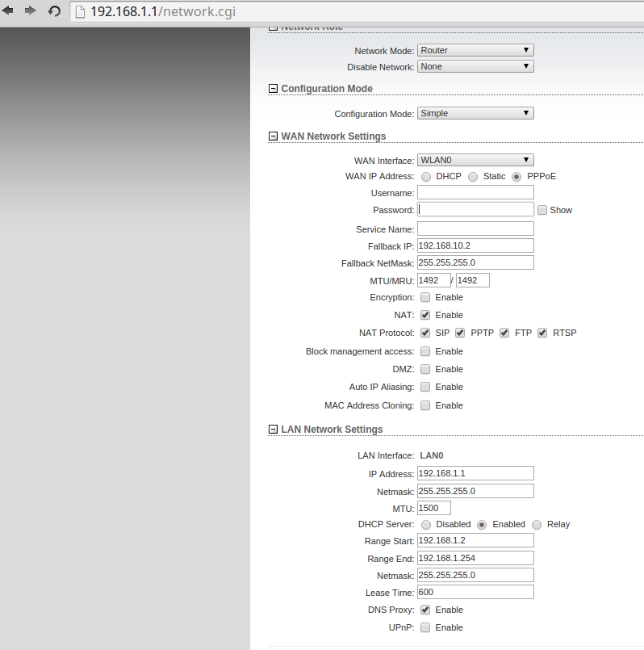Edit the Fallback NetMask field

[x=475, y=262]
